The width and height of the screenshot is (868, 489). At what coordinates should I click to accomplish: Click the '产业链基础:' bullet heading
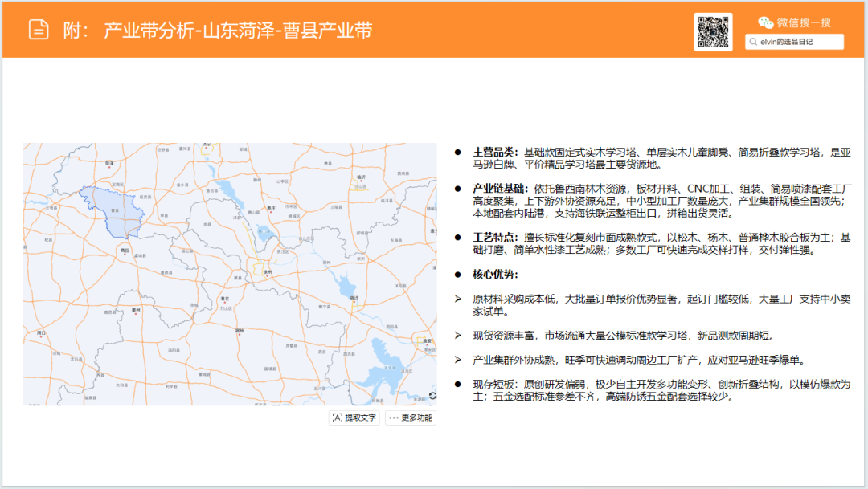point(501,189)
